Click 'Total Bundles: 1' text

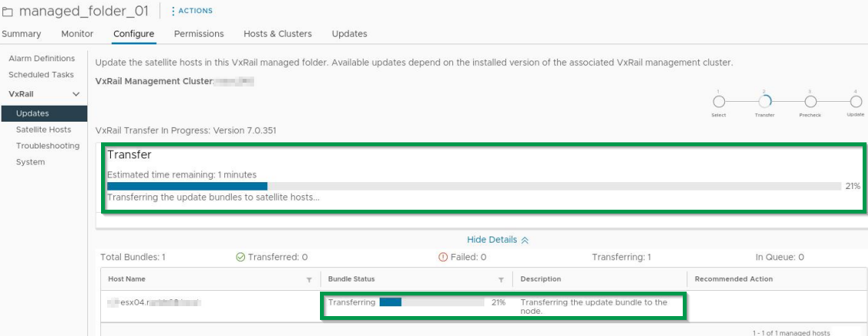click(133, 257)
